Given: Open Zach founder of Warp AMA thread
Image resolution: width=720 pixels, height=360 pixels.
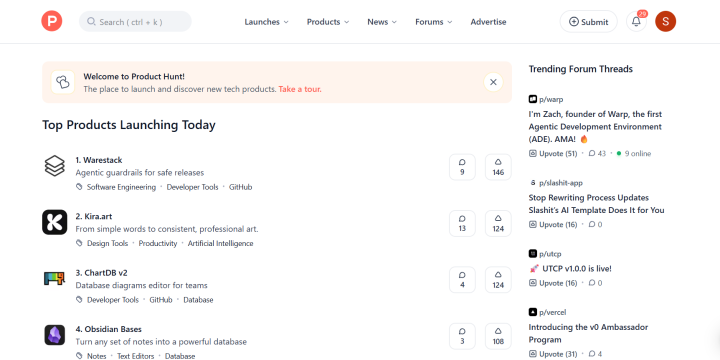Looking at the screenshot, I should tap(595, 126).
